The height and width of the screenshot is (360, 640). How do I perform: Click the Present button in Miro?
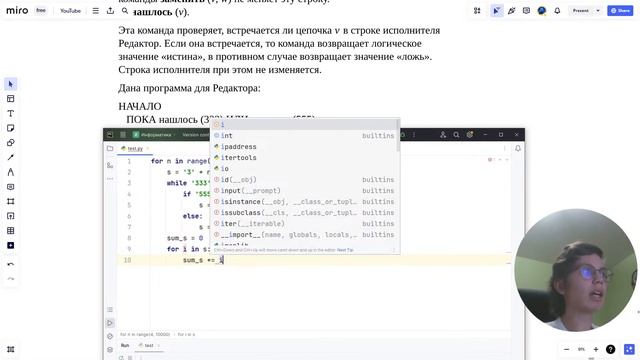[x=580, y=11]
